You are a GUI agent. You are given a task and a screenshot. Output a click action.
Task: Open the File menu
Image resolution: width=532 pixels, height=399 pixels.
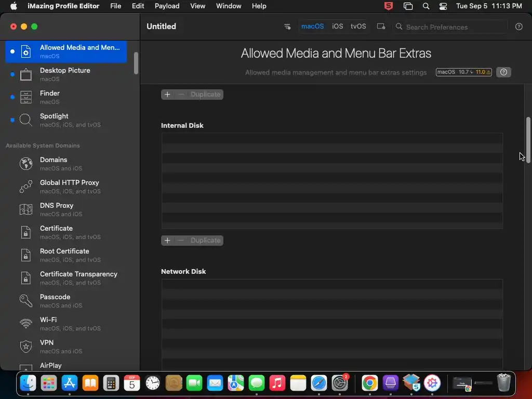116,6
